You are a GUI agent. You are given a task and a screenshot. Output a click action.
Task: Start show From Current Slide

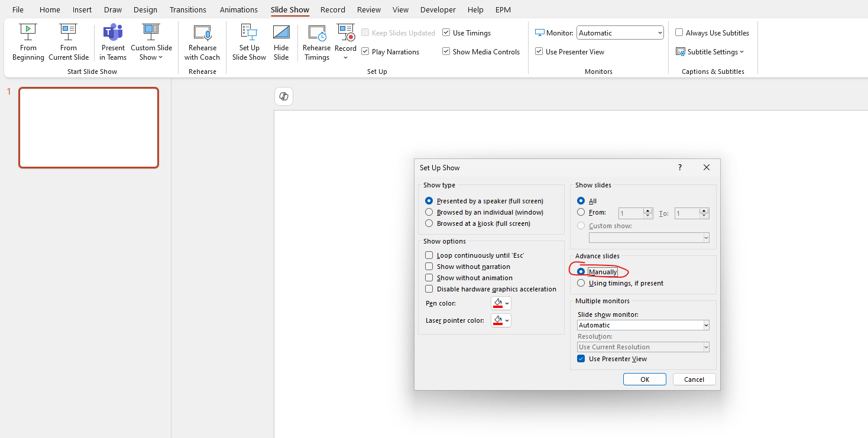point(69,43)
